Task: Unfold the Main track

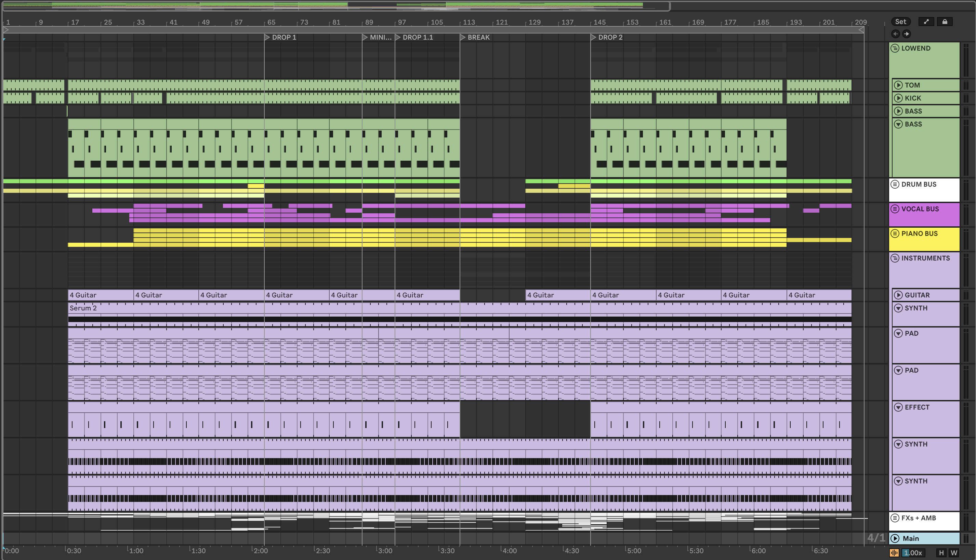Action: click(895, 538)
